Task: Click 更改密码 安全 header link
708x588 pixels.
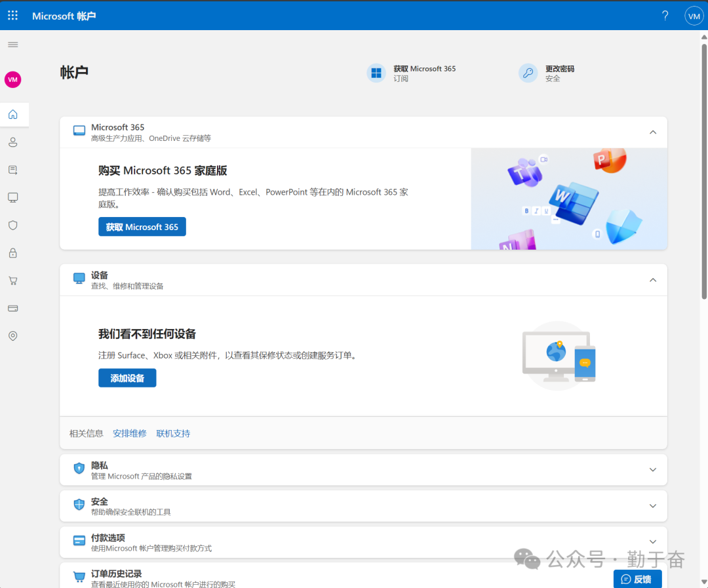Action: [x=547, y=73]
